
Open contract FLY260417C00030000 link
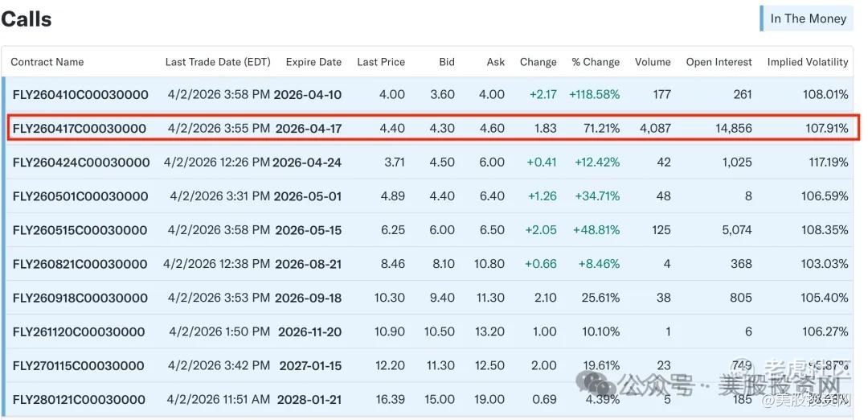click(80, 129)
